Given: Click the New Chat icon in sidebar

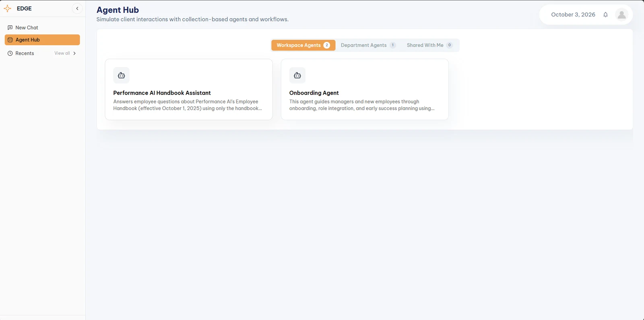Looking at the screenshot, I should (x=10, y=27).
